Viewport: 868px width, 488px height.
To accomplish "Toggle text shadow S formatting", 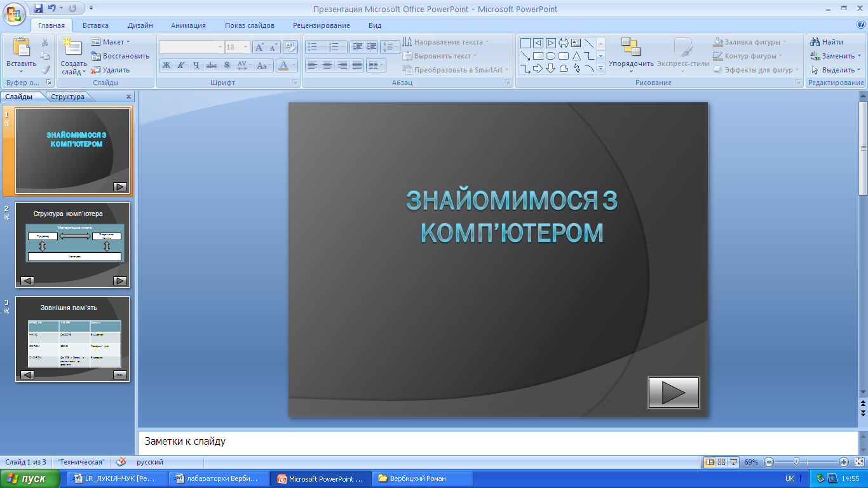I will (x=227, y=65).
